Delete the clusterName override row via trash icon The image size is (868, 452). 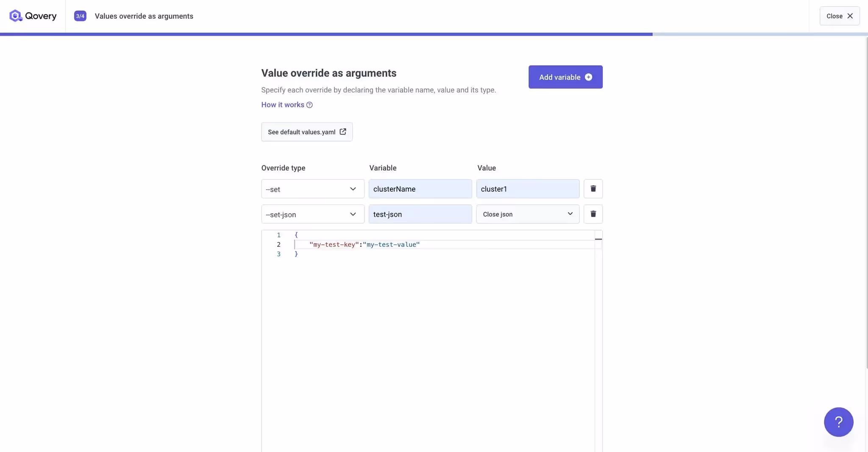593,189
